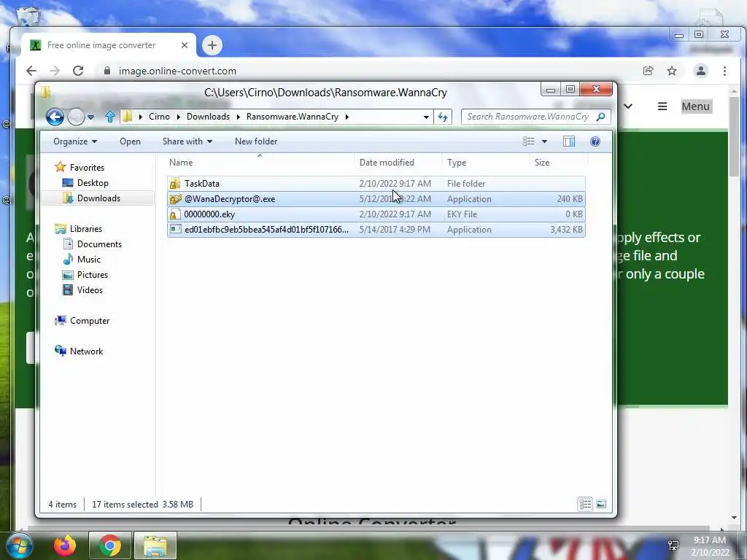Close the Free online image converter tab

185,45
